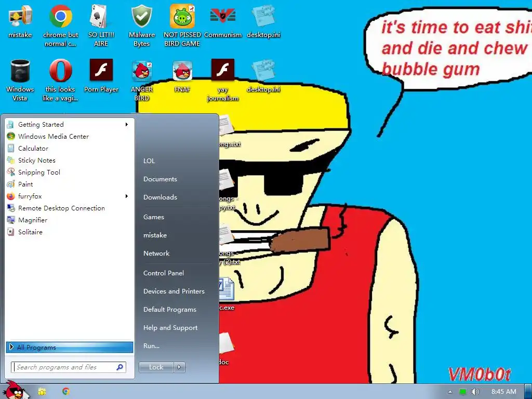Click the Lock button
Image resolution: width=532 pixels, height=399 pixels.
pyautogui.click(x=156, y=367)
